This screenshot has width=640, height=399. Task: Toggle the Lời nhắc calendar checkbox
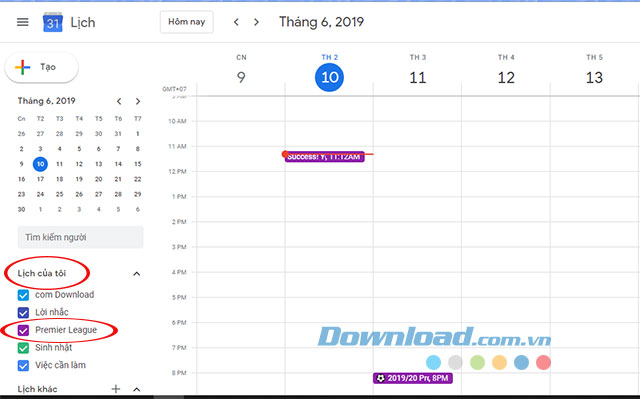[x=23, y=313]
